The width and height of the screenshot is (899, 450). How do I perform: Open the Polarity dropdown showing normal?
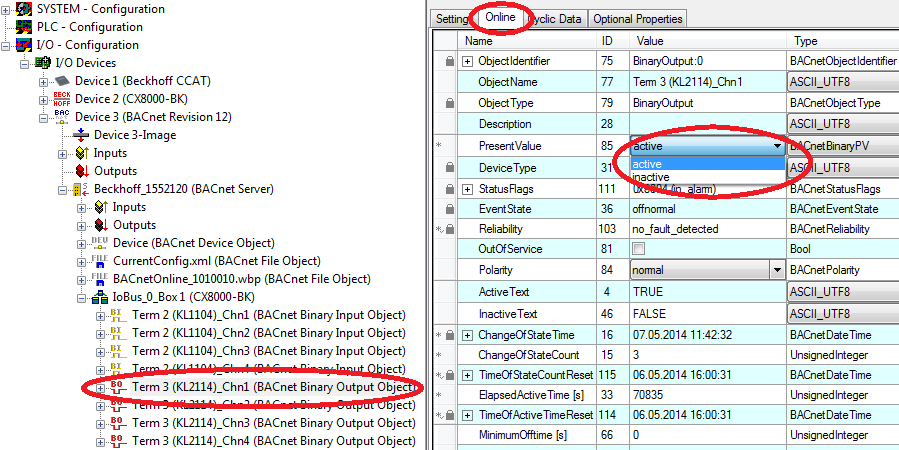(x=777, y=269)
